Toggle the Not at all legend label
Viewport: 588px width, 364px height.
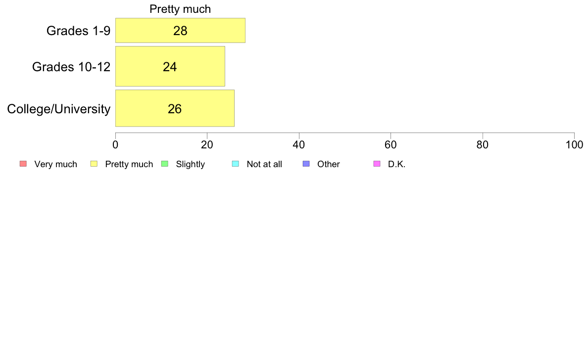click(x=264, y=164)
